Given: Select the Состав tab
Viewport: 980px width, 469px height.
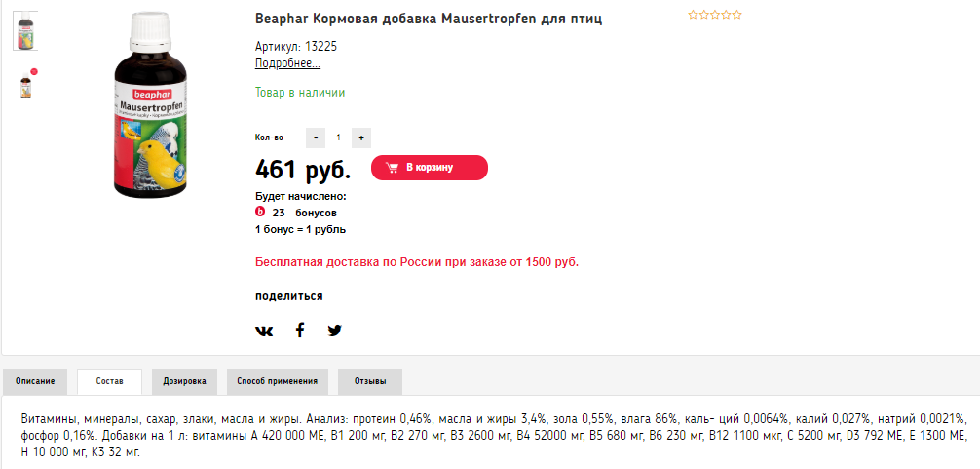Looking at the screenshot, I should [110, 380].
